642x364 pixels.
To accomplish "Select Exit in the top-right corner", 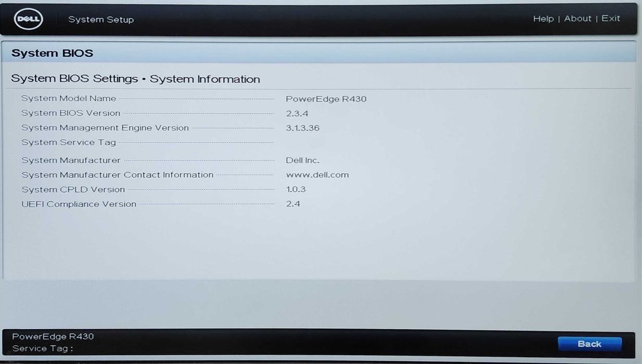I will [610, 18].
